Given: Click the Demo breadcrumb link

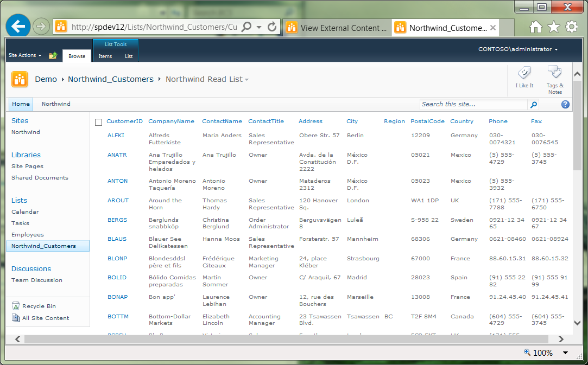Looking at the screenshot, I should tap(46, 79).
